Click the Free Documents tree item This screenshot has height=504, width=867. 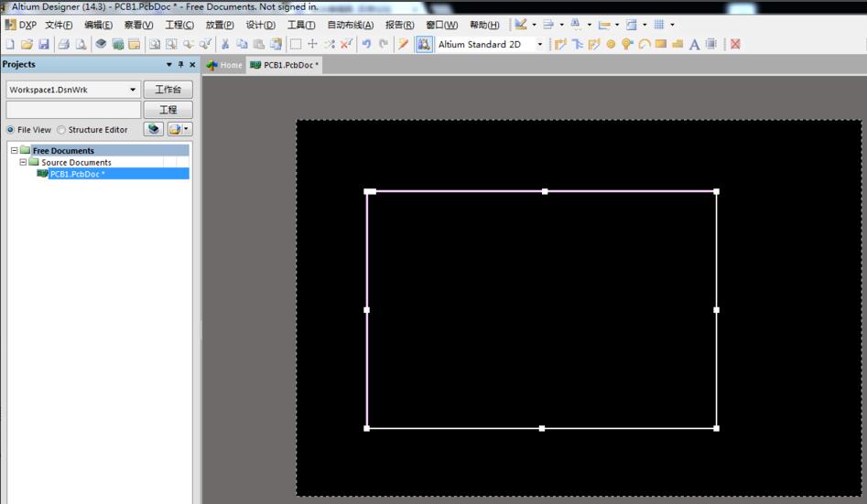pyautogui.click(x=63, y=150)
